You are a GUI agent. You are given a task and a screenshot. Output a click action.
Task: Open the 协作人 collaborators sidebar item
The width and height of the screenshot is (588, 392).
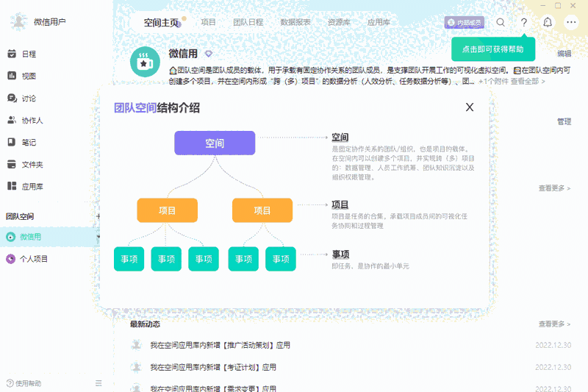[x=25, y=121]
